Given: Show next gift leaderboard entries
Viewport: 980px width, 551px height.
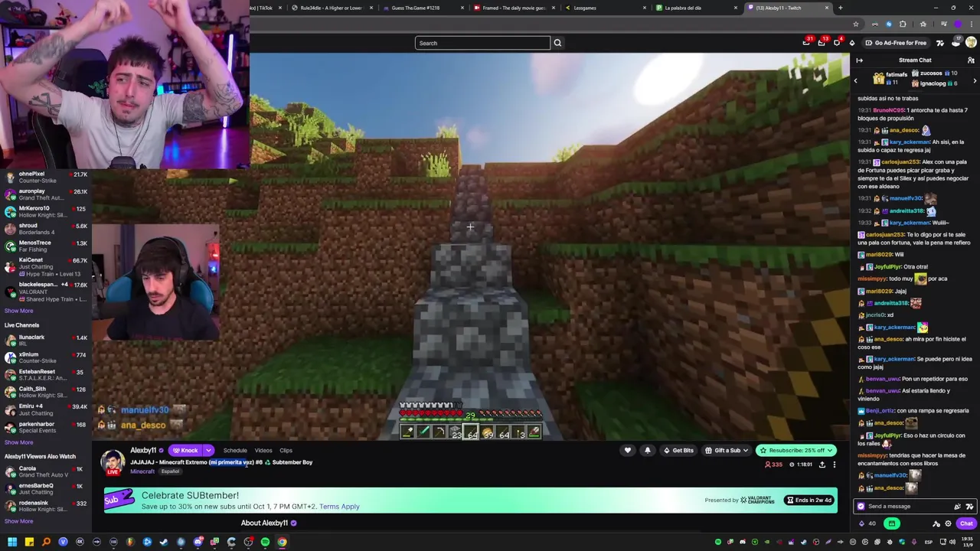Looking at the screenshot, I should (x=975, y=80).
